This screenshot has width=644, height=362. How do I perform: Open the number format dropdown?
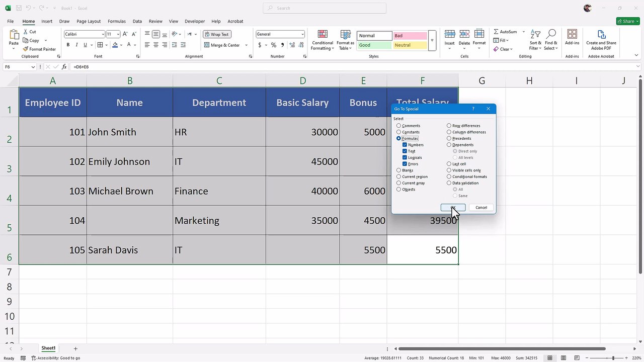(x=302, y=34)
